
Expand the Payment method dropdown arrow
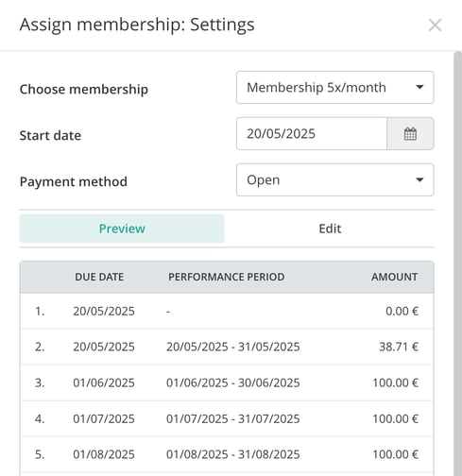pos(419,179)
